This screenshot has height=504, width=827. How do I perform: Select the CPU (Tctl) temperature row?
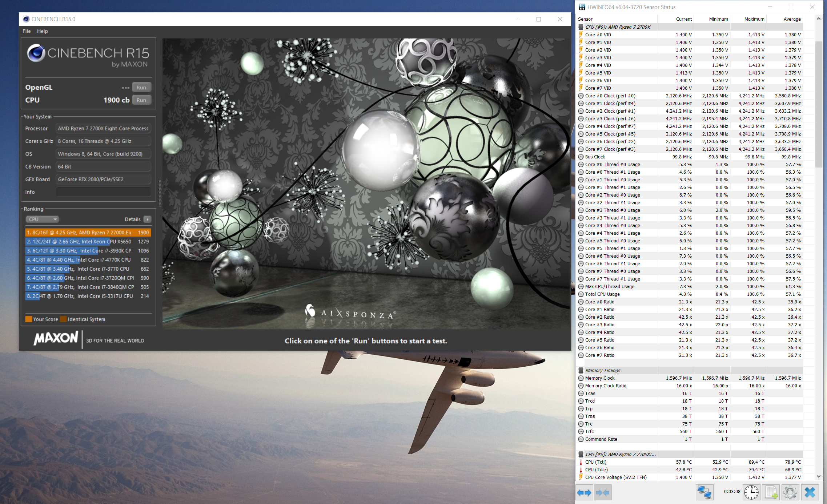(x=690, y=462)
